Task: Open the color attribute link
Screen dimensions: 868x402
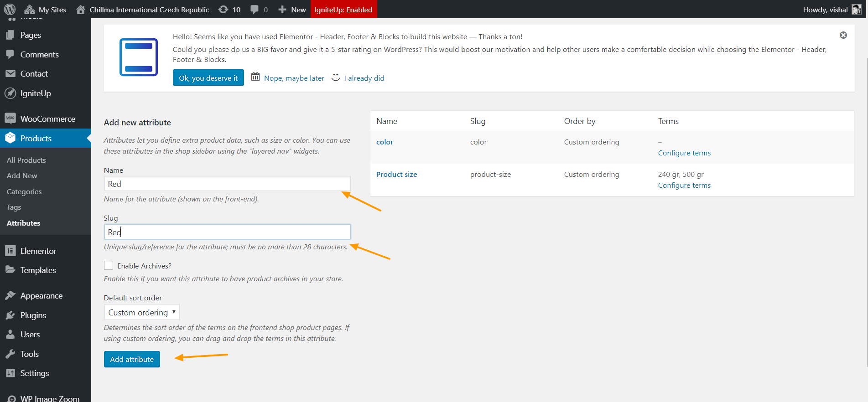Action: click(385, 142)
